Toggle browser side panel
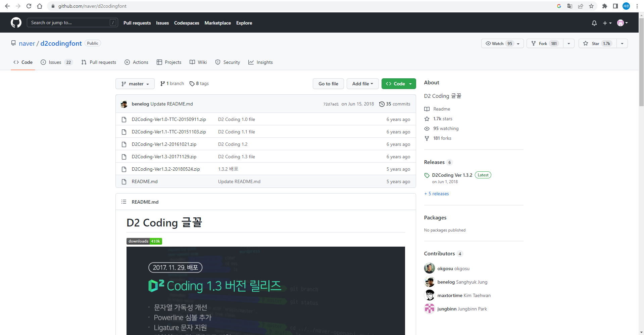This screenshot has height=335, width=644. (615, 6)
